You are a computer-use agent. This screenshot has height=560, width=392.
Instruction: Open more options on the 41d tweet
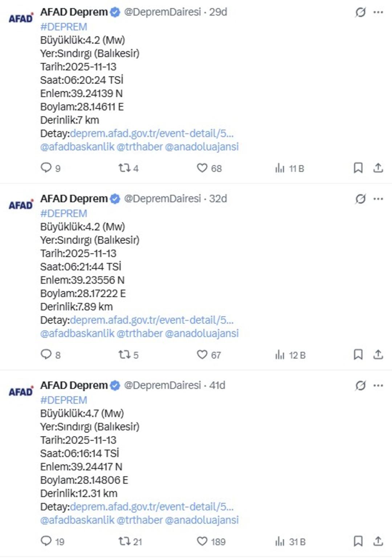click(x=378, y=386)
